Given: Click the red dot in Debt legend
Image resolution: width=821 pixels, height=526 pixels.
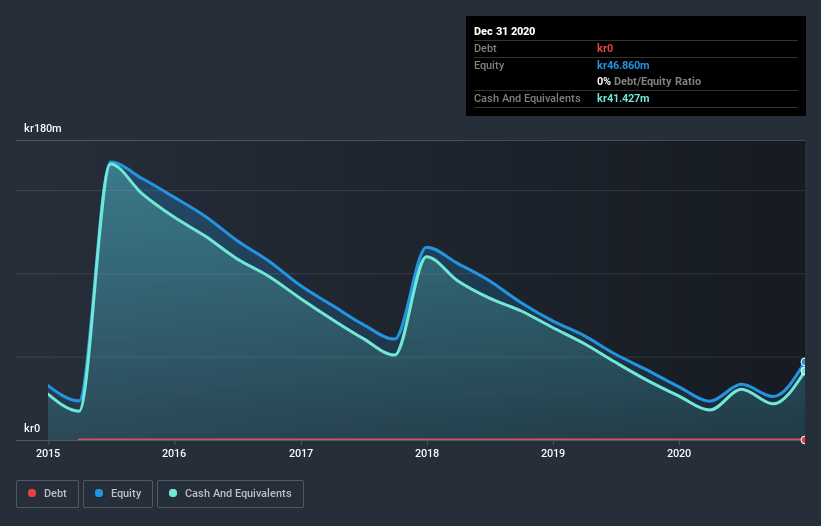Looking at the screenshot, I should (32, 493).
